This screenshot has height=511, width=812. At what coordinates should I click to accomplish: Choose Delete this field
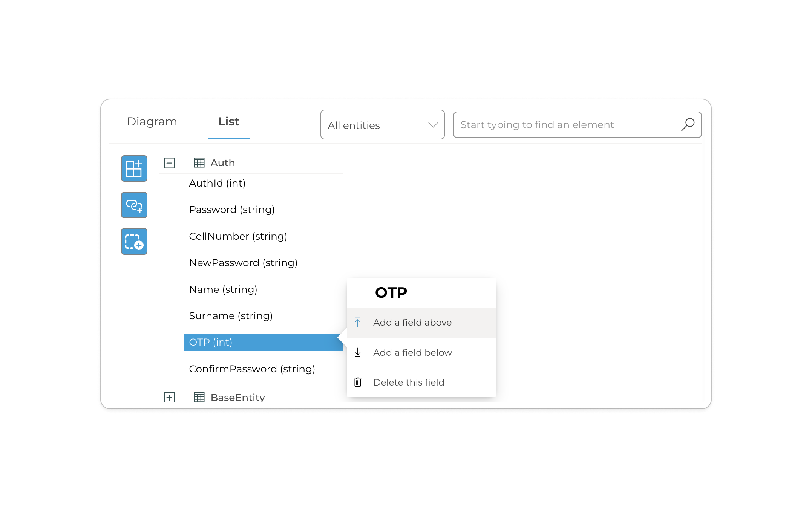click(409, 382)
